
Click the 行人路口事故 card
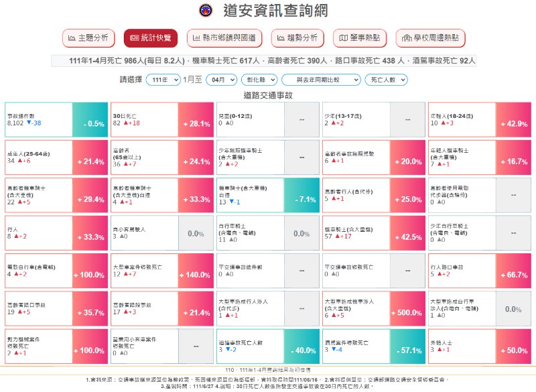click(x=462, y=270)
